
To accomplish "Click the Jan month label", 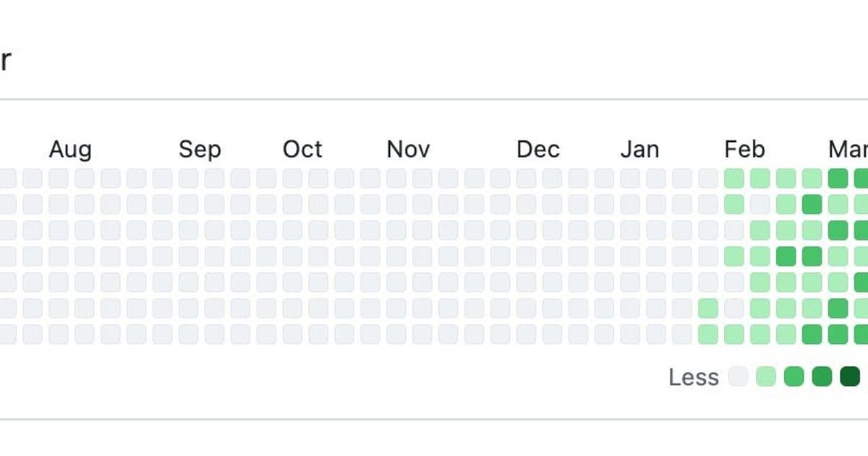I will click(x=640, y=150).
